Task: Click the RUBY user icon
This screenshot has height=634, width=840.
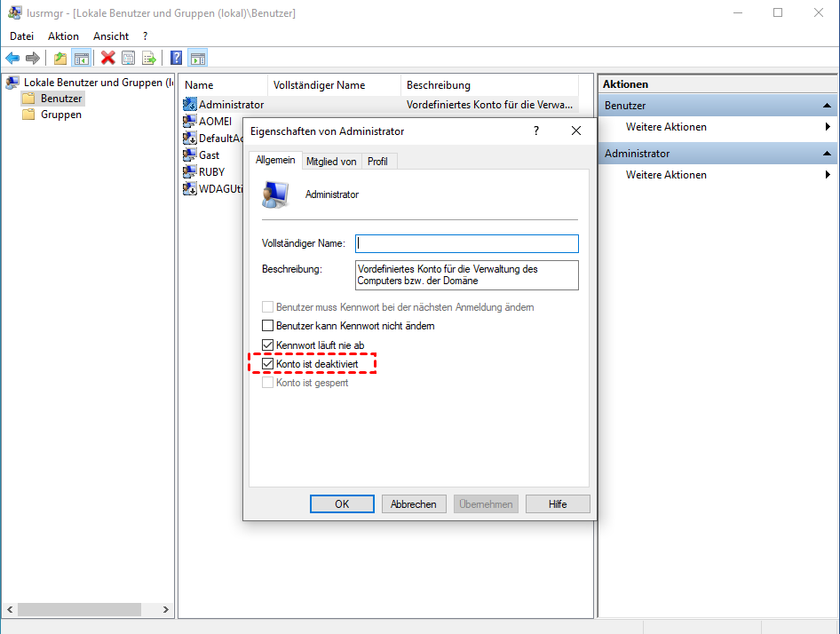Action: [x=190, y=172]
